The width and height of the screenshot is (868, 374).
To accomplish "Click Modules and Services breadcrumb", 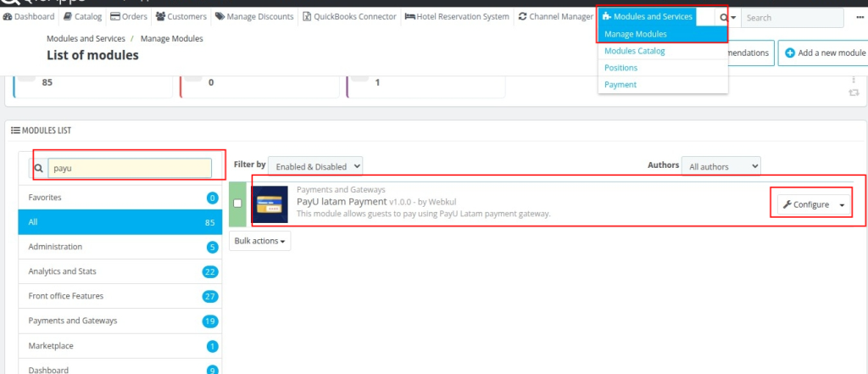I will pyautogui.click(x=86, y=39).
